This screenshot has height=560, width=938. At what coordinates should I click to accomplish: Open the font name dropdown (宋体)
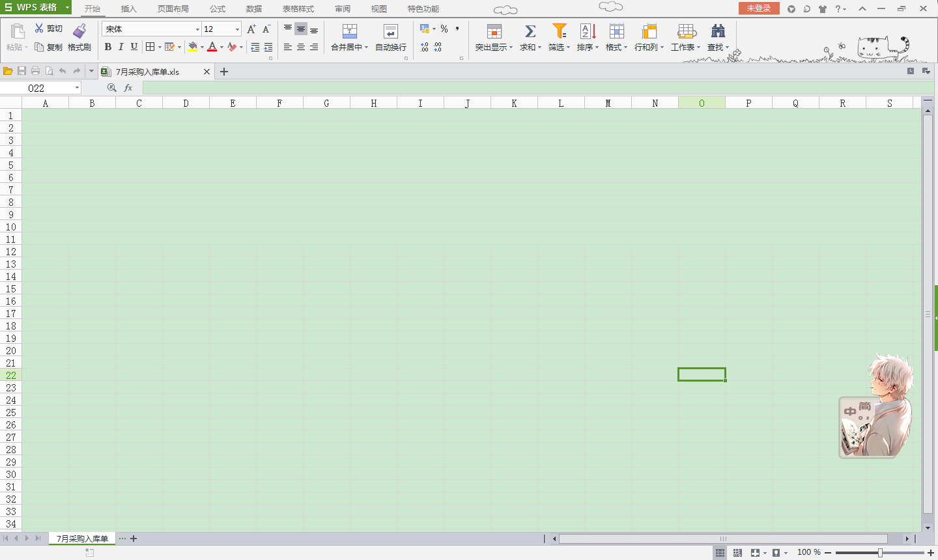pos(197,29)
